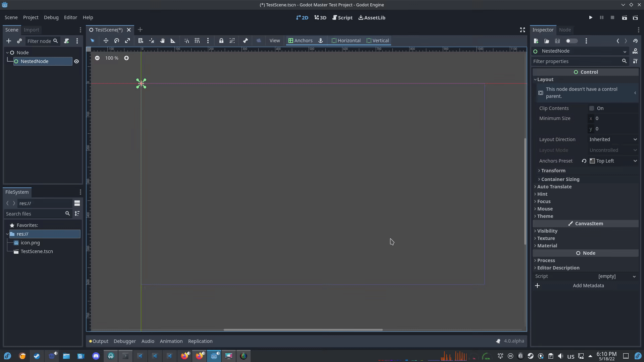Screen dimensions: 644x362
Task: Open the Output bottom panel
Action: 99,341
